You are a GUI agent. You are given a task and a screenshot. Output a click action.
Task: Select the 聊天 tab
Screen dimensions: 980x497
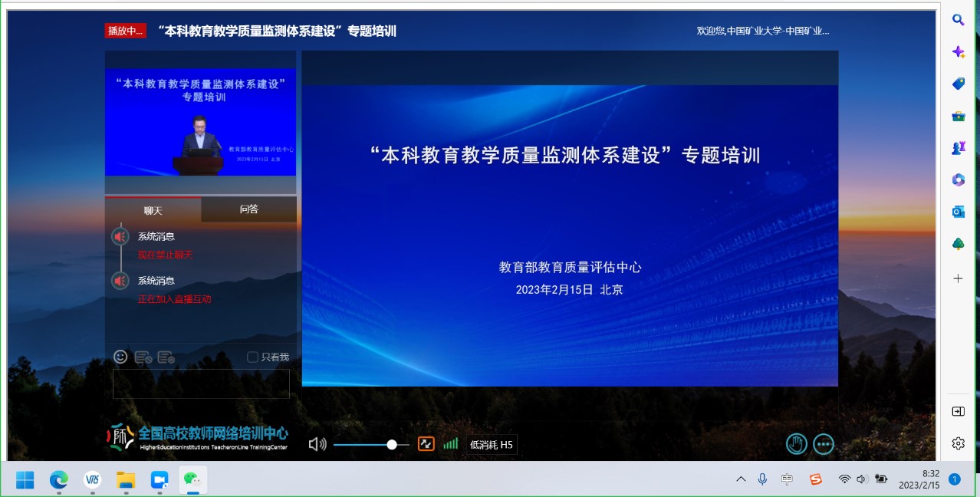tap(153, 210)
